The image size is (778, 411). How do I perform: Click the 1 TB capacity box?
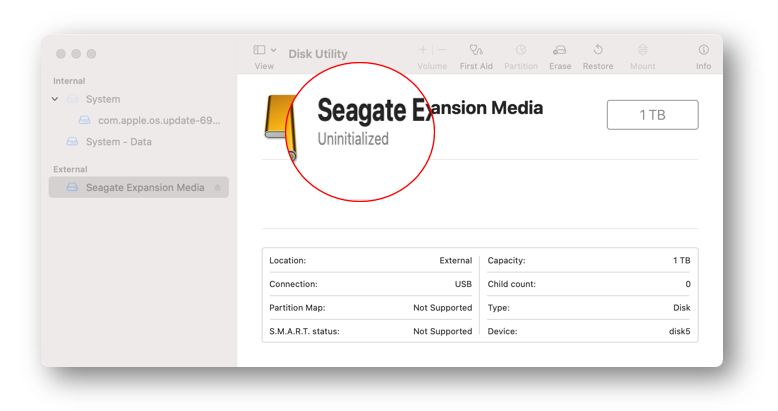tap(652, 115)
